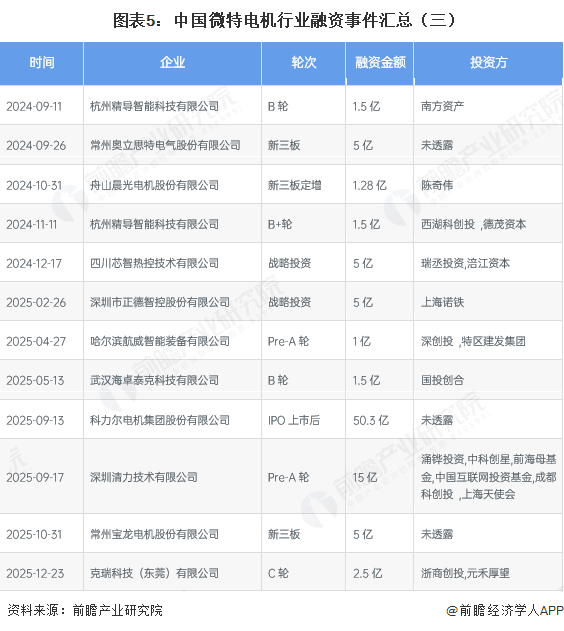Select the date 2024-11-11
The height and width of the screenshot is (631, 564).
(32, 224)
